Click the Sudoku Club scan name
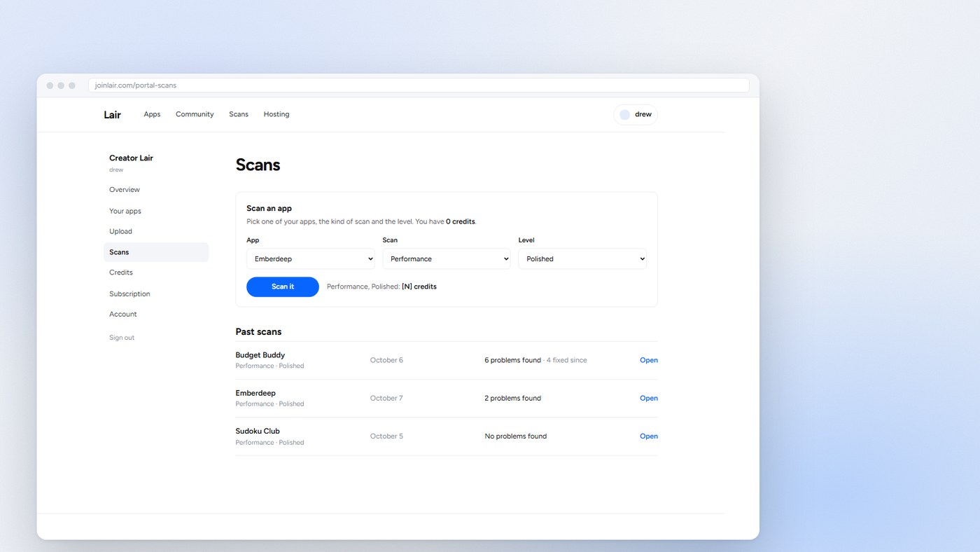Image resolution: width=980 pixels, height=552 pixels. 258,431
